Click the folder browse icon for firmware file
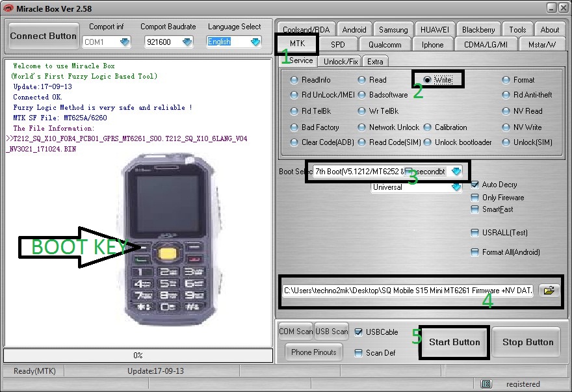Screen dimensions: 572x392 550,291
